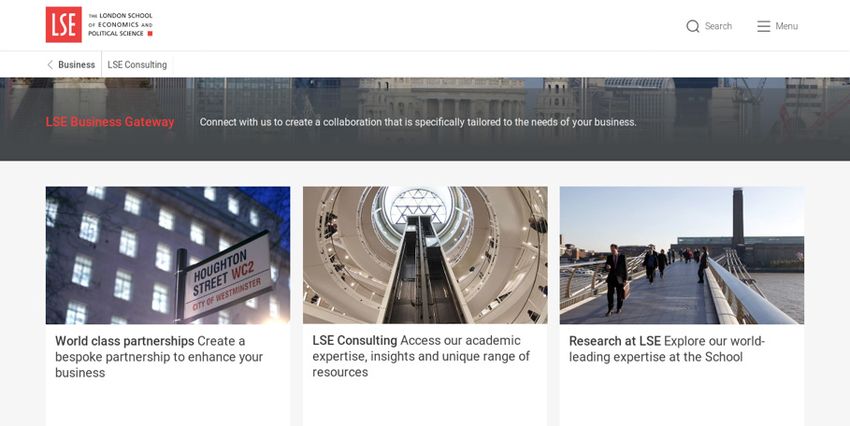
Task: Click the back chevron beside Business
Action: coord(50,64)
